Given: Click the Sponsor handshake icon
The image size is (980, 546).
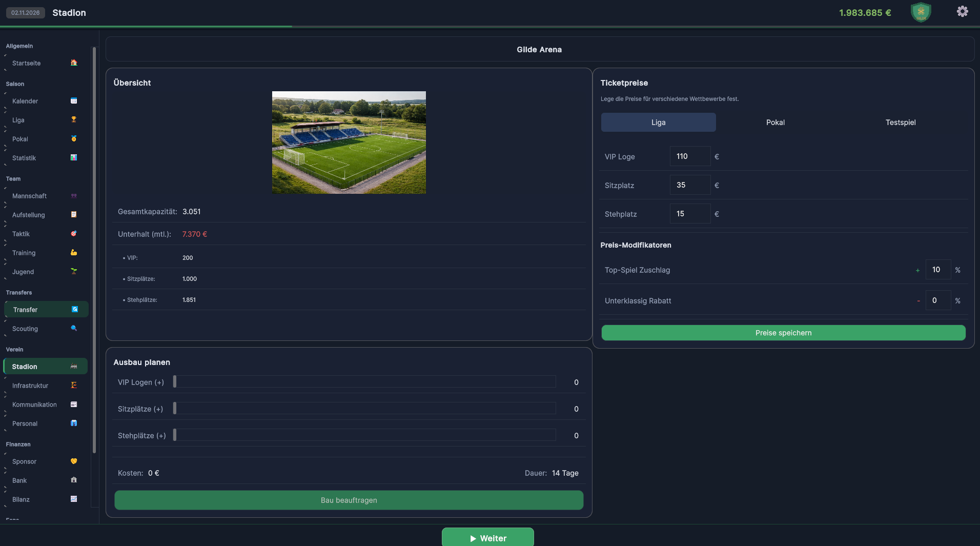Looking at the screenshot, I should point(74,461).
